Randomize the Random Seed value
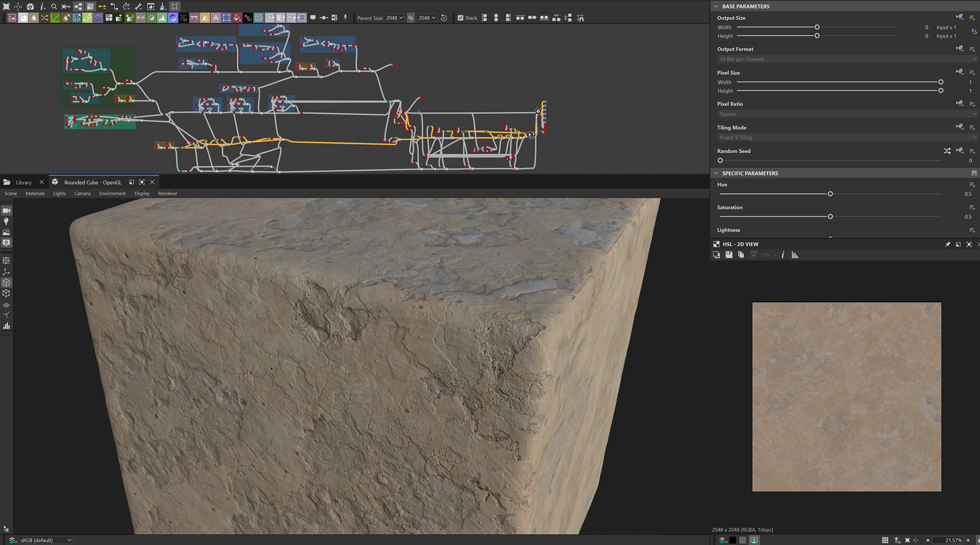This screenshot has height=545, width=980. pyautogui.click(x=947, y=151)
